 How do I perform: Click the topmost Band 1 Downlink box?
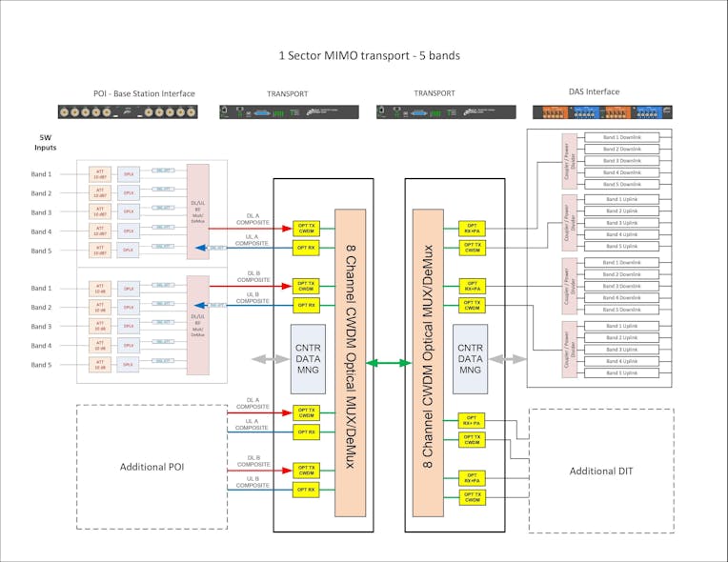tap(622, 137)
